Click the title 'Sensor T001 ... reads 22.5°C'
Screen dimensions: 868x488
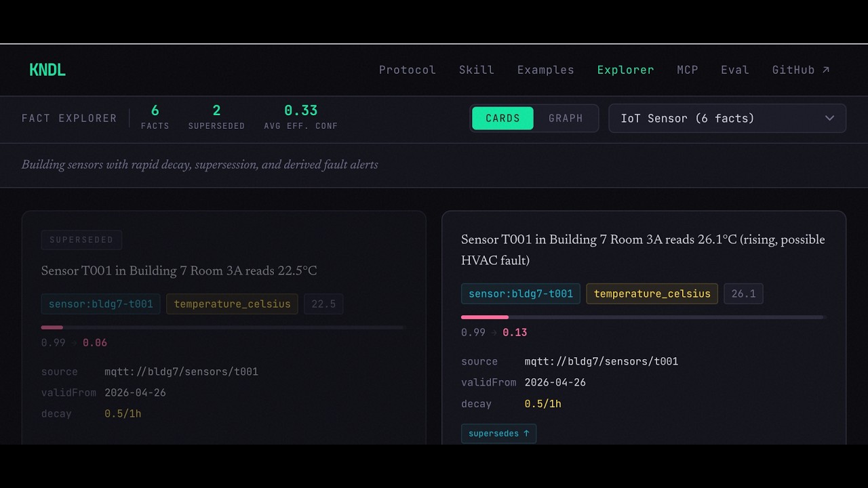[179, 270]
